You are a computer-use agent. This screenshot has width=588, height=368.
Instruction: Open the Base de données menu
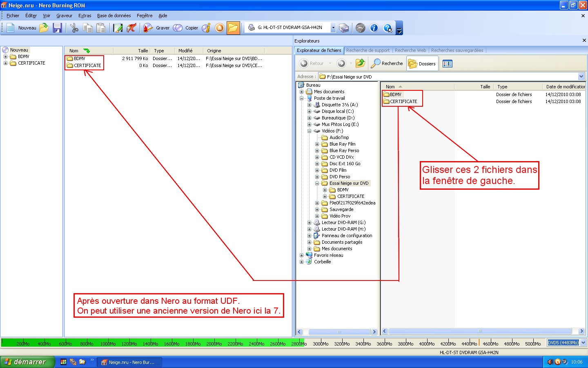point(114,16)
